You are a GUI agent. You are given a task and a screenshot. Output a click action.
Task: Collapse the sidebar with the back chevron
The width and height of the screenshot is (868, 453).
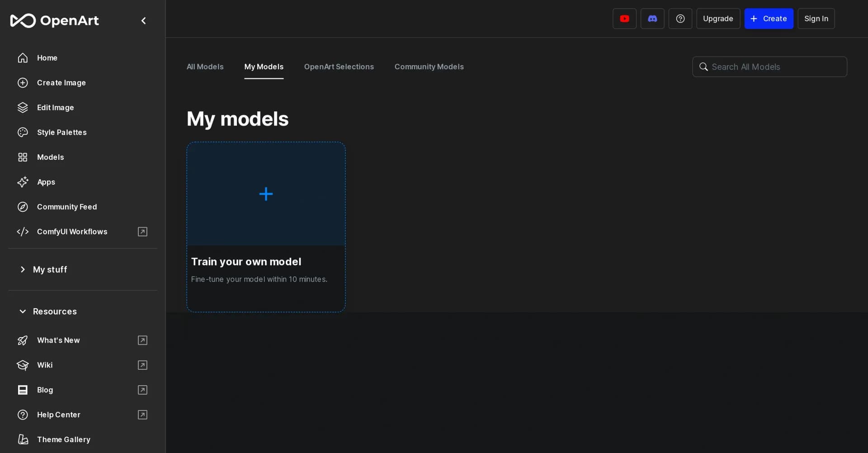144,20
